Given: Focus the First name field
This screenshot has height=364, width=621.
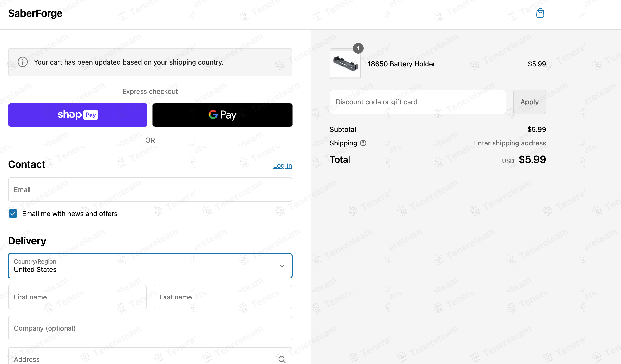Looking at the screenshot, I should click(x=77, y=297).
